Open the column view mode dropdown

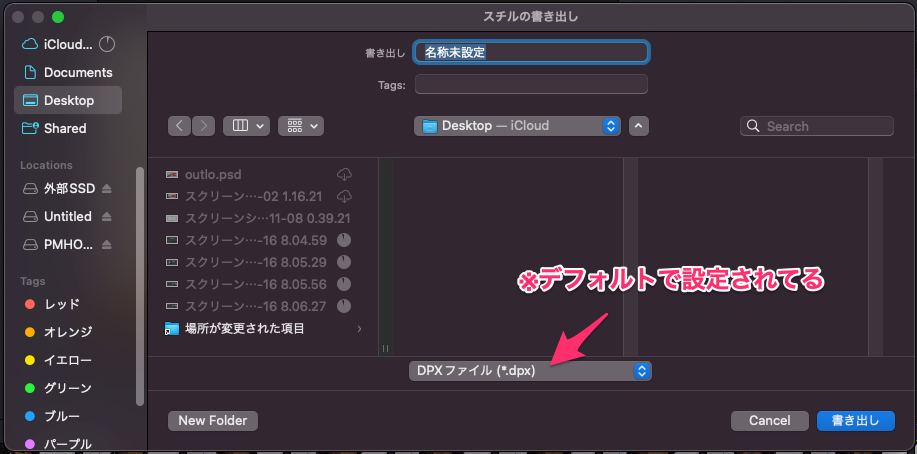246,126
